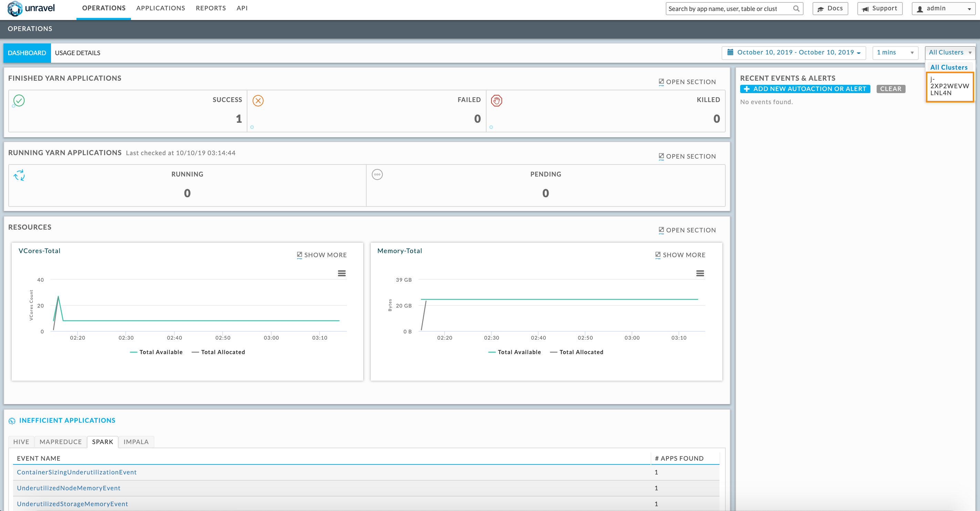Click the VCores-Total hamburger menu icon
The image size is (980, 511).
[x=341, y=273]
